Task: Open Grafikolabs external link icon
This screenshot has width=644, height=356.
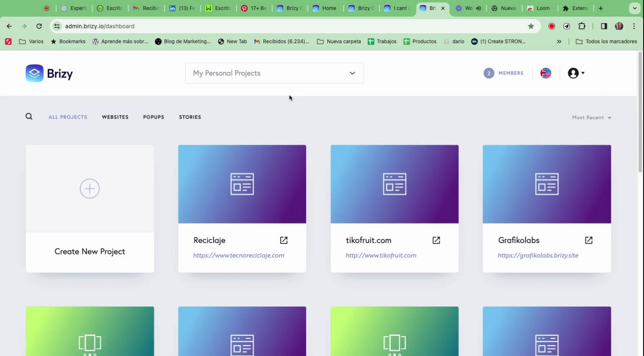Action: [589, 240]
